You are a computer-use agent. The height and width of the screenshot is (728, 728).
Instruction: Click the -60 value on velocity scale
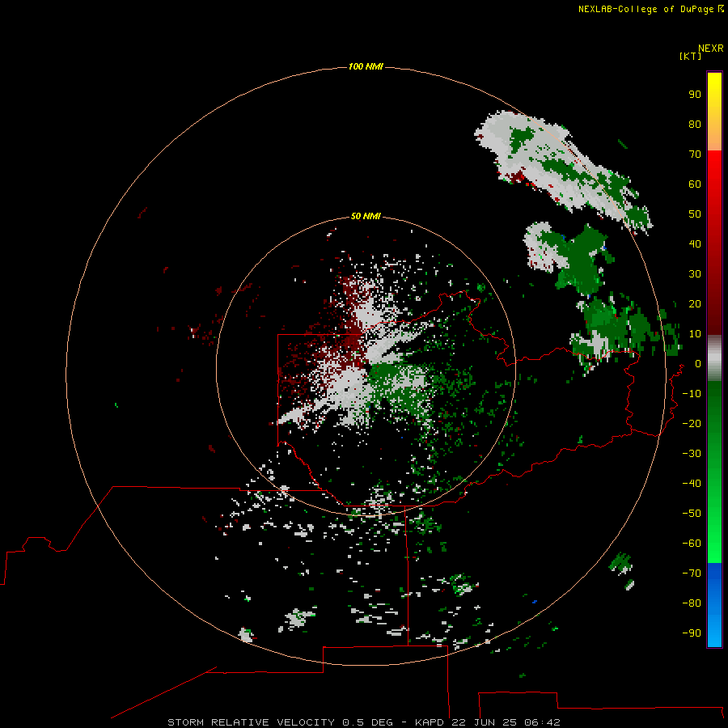[692, 544]
